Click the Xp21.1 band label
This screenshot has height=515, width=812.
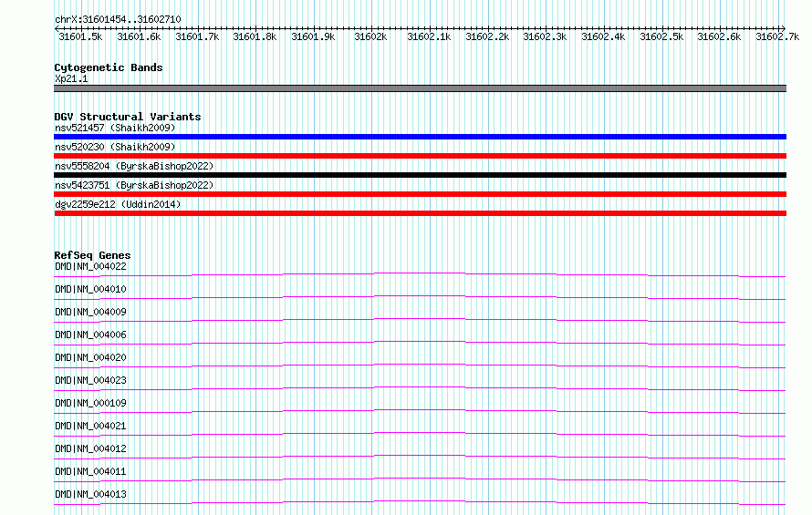click(71, 78)
